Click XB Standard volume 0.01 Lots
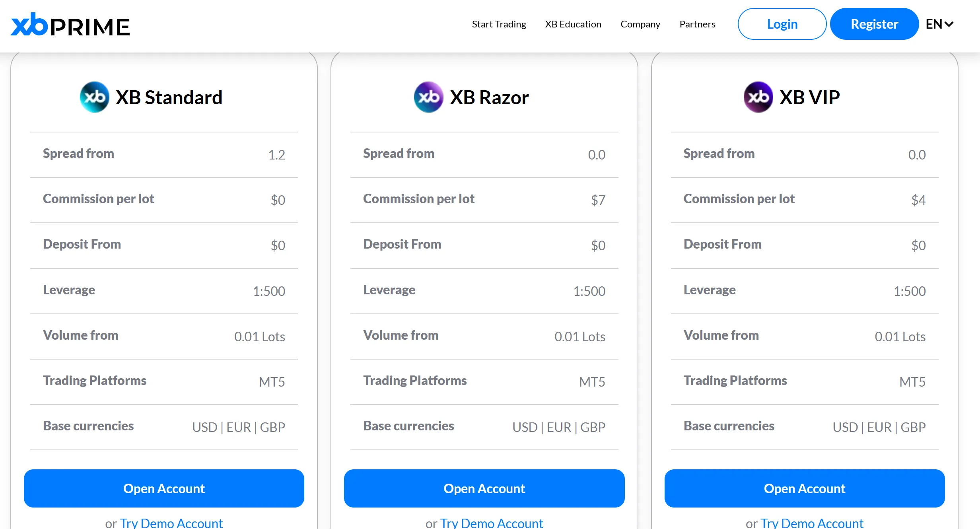 pyautogui.click(x=259, y=336)
